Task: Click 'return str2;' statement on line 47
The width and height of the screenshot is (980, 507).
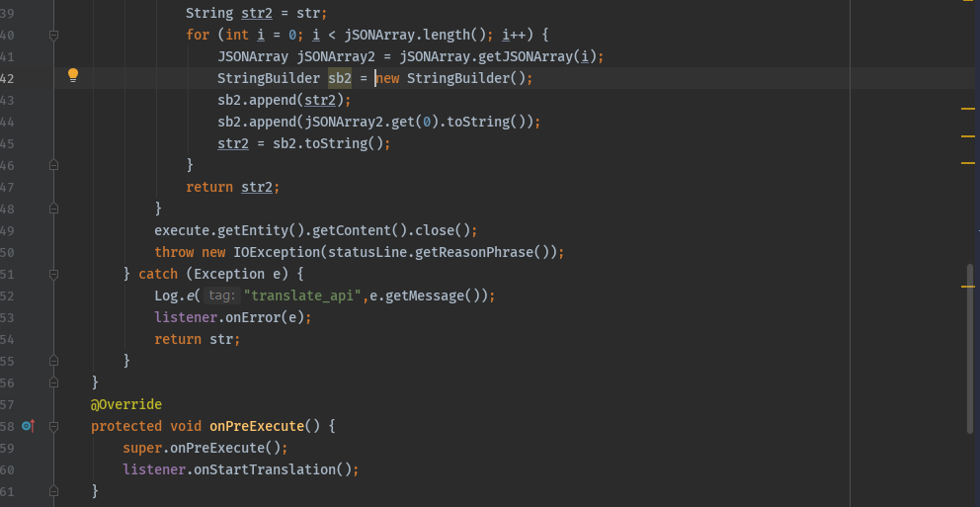Action: coord(233,187)
